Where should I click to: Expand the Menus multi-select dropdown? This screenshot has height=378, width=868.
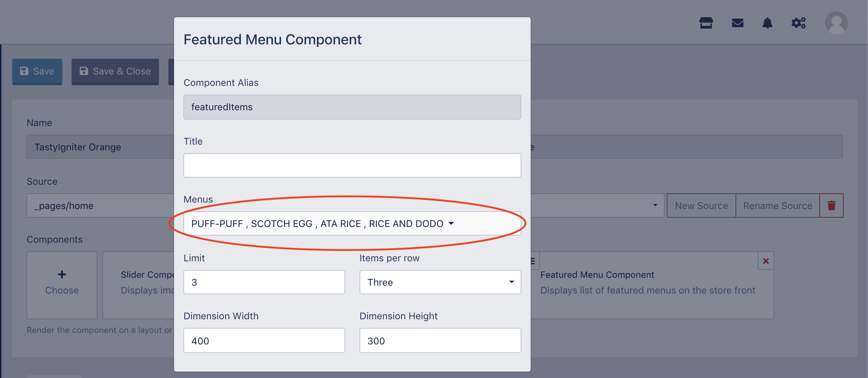352,223
